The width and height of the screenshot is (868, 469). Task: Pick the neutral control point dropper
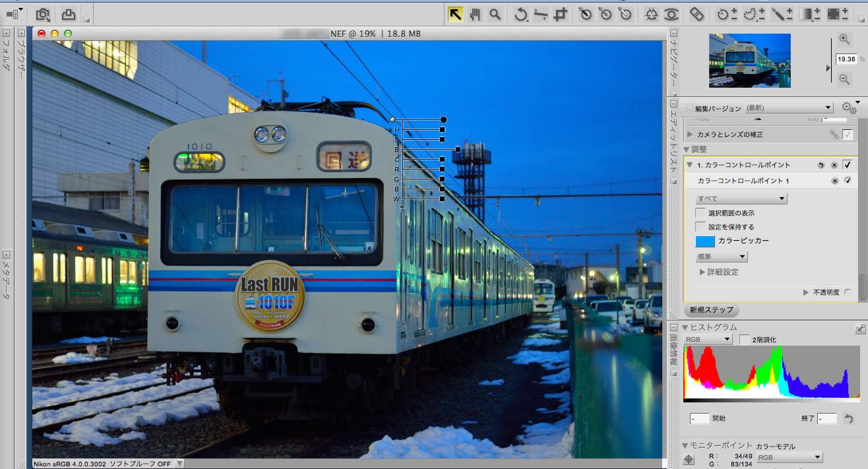[x=605, y=14]
